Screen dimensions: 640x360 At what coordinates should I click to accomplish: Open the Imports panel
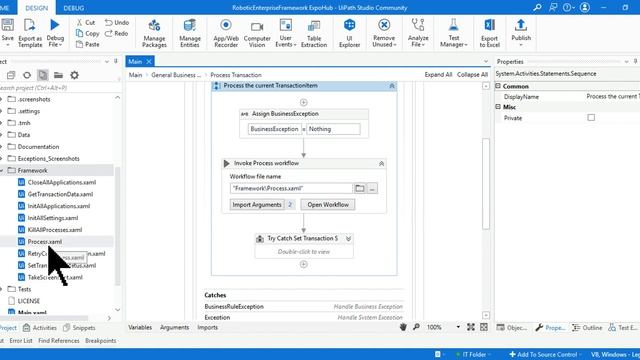coord(207,327)
